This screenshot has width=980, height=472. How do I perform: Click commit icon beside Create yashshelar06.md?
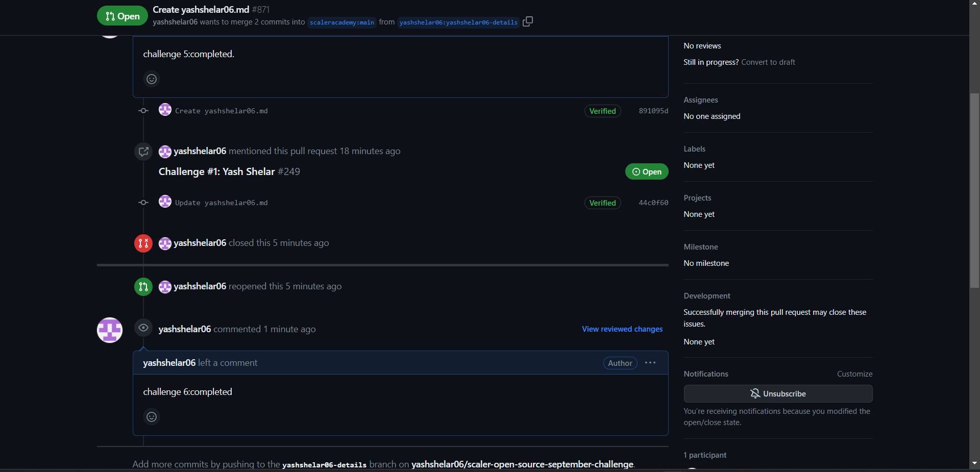point(143,111)
